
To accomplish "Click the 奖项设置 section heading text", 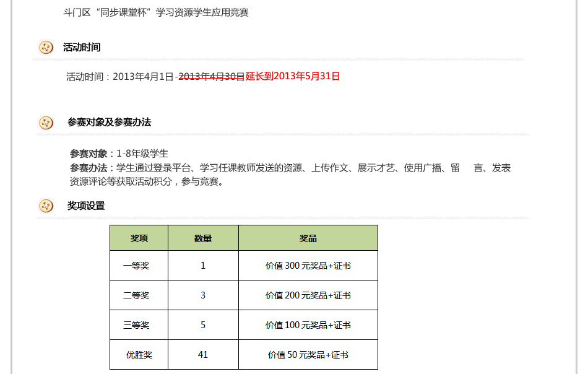I will 86,206.
